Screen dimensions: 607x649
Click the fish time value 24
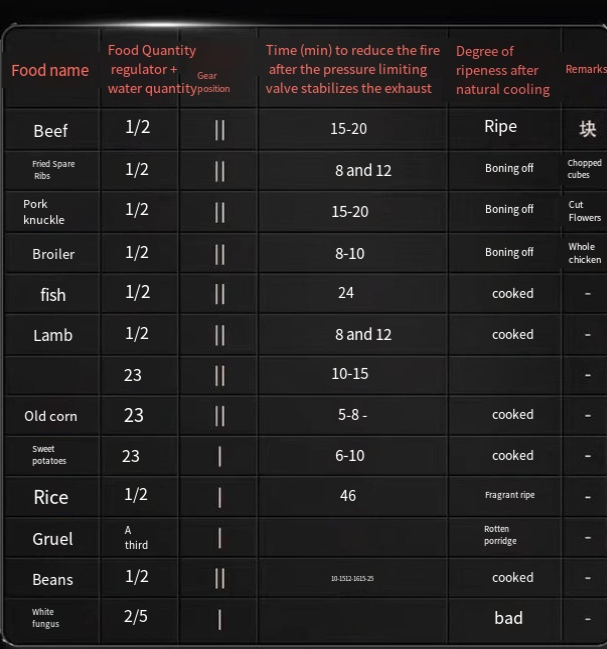click(346, 293)
